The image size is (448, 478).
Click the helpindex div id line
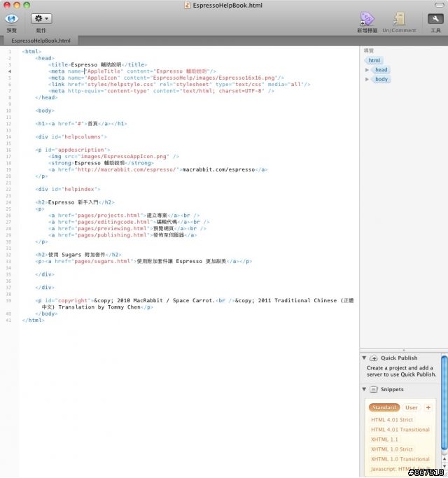coord(68,189)
